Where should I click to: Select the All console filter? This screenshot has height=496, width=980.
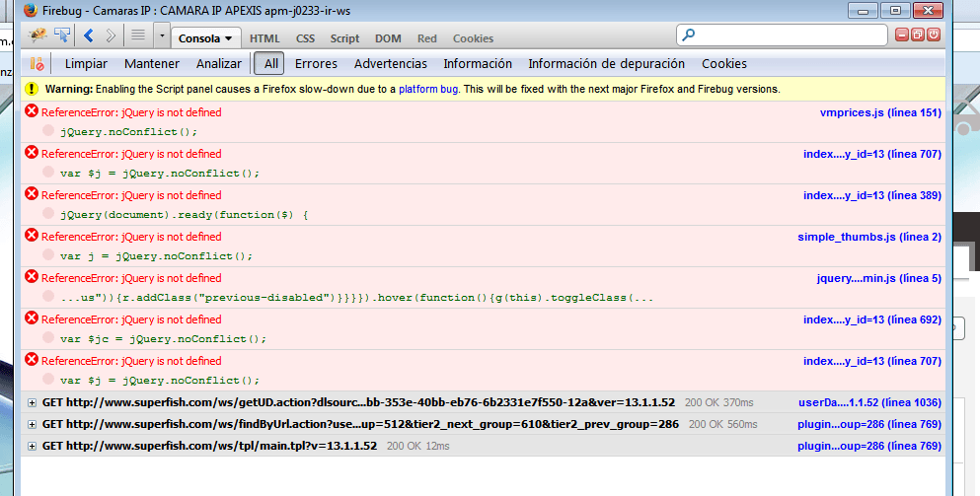click(271, 64)
